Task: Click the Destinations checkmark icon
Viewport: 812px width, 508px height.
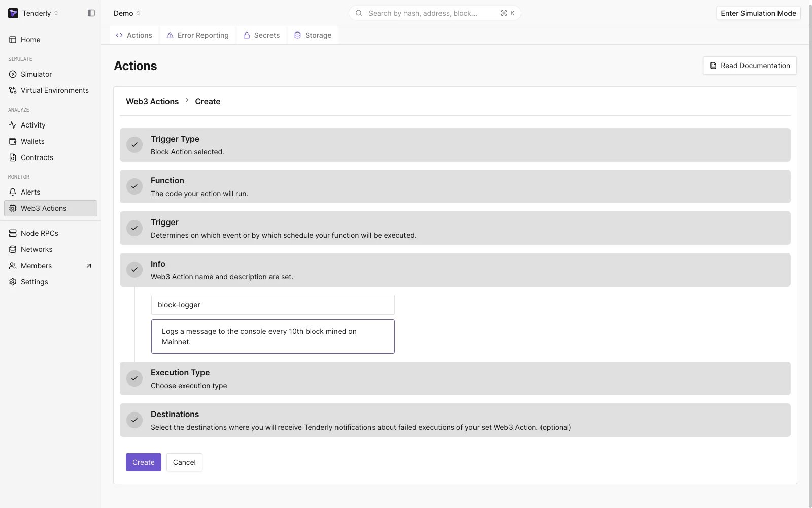Action: (134, 420)
